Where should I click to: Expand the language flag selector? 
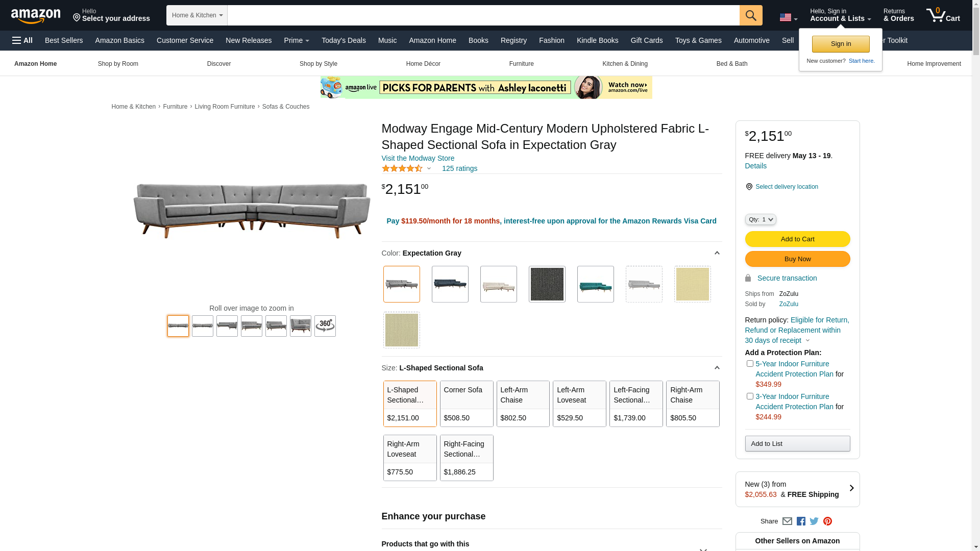(788, 18)
